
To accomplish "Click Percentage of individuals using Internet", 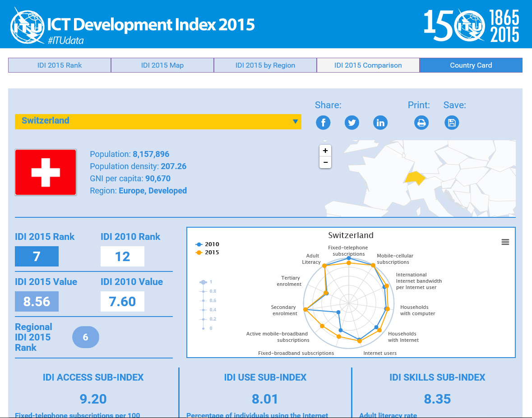I will tap(257, 414).
